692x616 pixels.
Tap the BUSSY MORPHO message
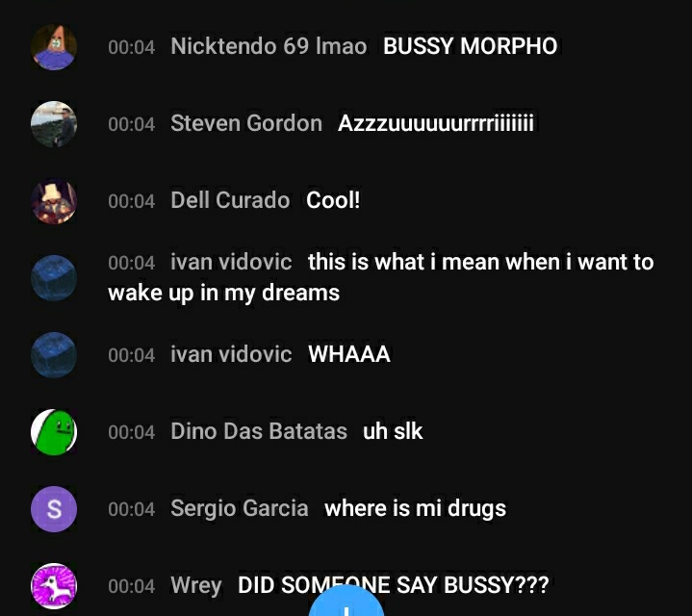470,46
